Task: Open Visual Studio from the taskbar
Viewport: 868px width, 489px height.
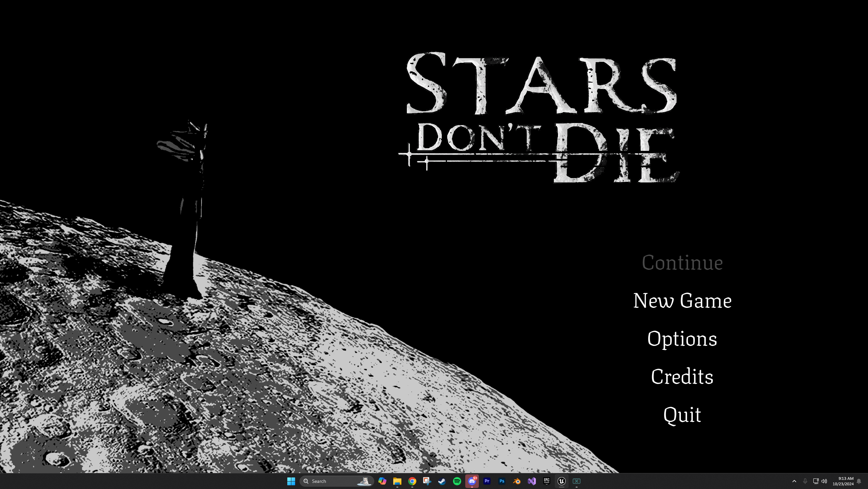Action: (531, 481)
